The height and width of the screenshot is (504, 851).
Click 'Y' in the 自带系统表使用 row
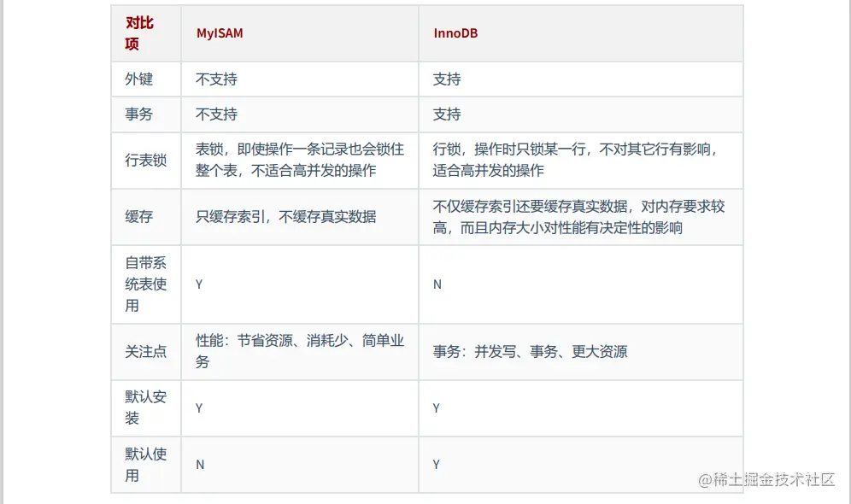point(199,284)
